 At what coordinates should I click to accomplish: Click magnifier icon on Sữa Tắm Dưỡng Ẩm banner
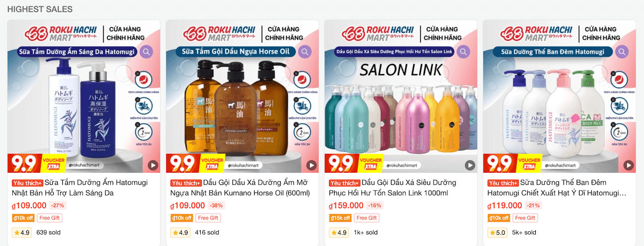pyautogui.click(x=146, y=51)
